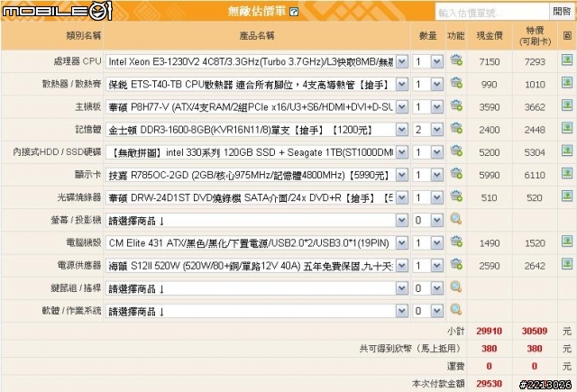The height and width of the screenshot is (392, 577).
Task: Open the 螢幕/投影機 product dropdown
Action: [257, 221]
